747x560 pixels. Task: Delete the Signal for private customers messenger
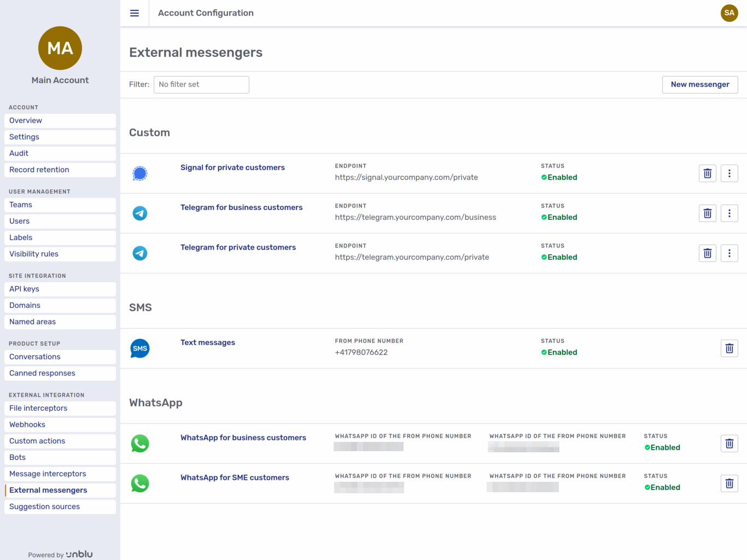(707, 173)
